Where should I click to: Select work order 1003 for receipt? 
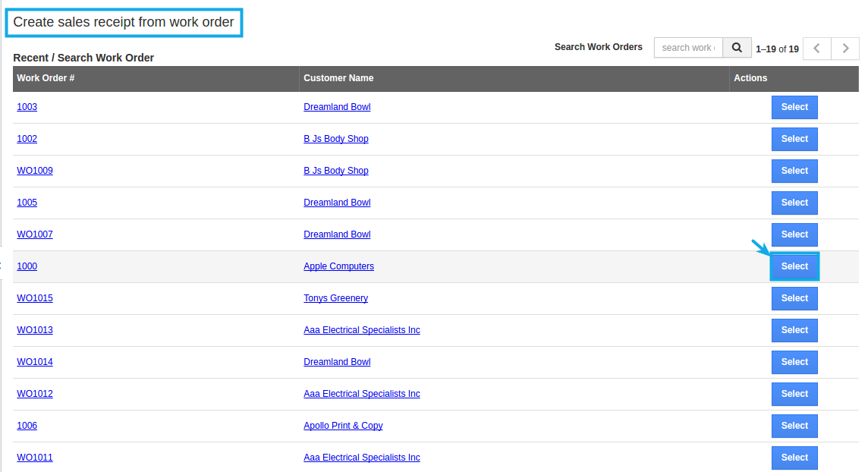794,107
